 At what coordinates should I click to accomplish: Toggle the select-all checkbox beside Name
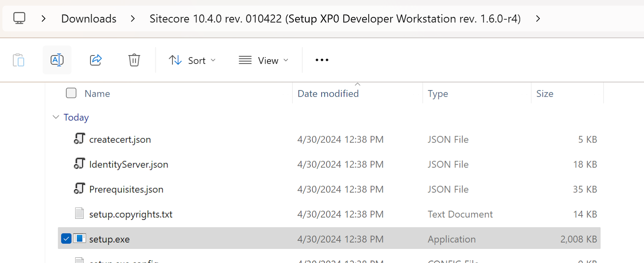pos(71,93)
